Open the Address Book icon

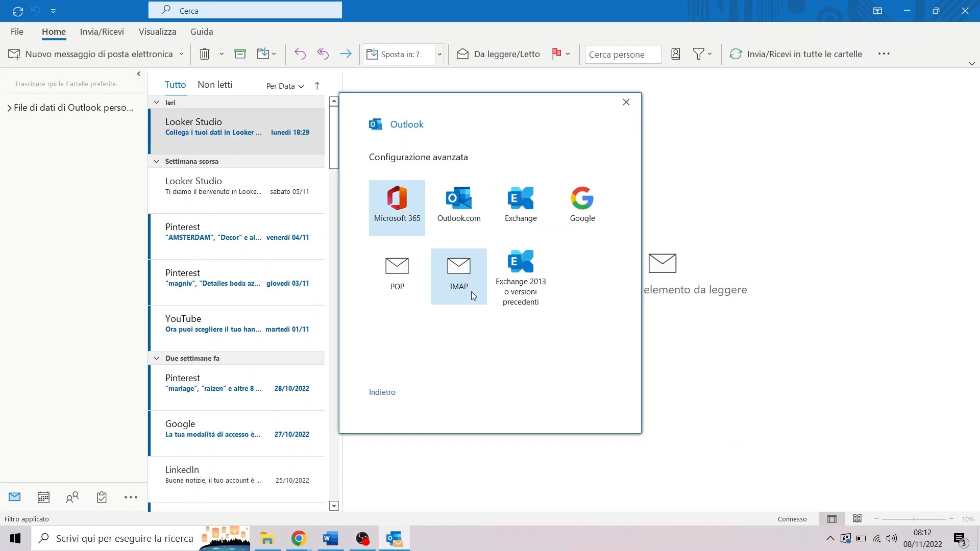675,54
